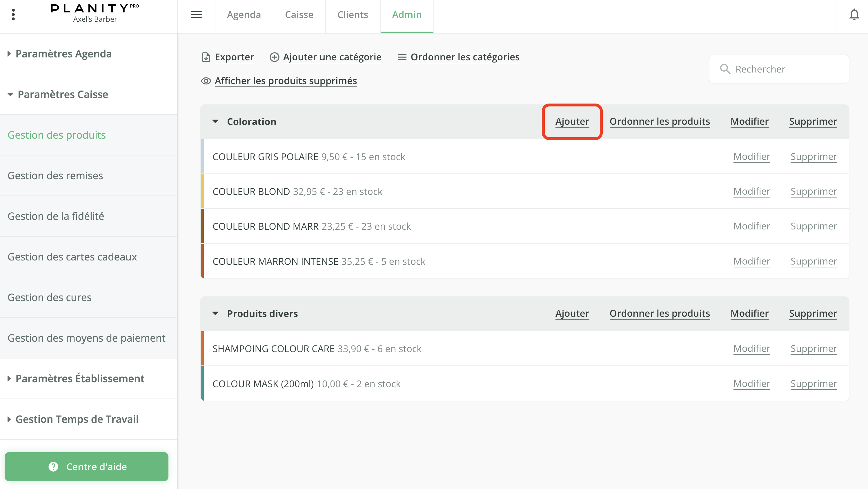Image resolution: width=868 pixels, height=489 pixels.
Task: Collapse the Produits divers category
Action: (215, 314)
